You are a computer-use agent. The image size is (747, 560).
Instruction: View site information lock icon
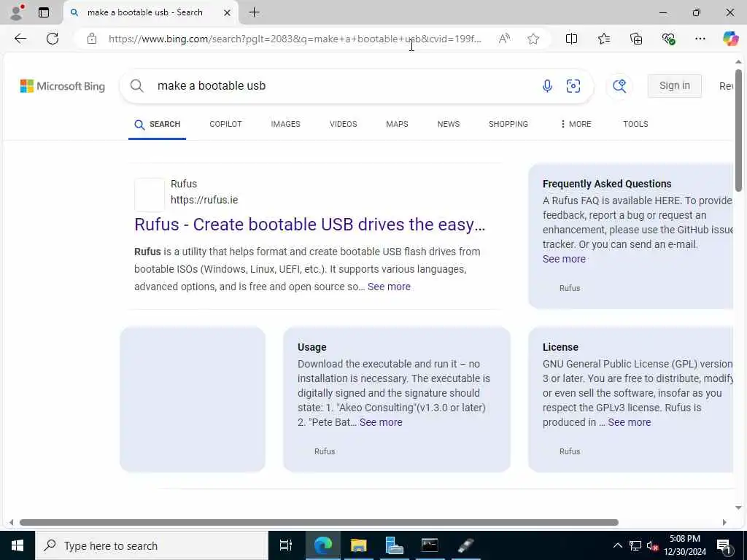[92, 39]
